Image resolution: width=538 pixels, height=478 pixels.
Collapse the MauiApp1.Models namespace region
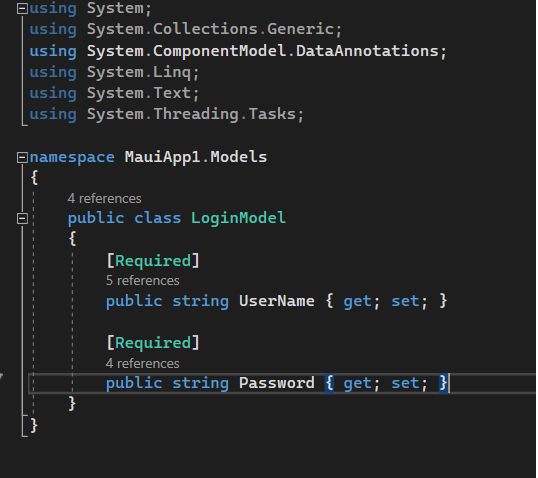(x=22, y=158)
